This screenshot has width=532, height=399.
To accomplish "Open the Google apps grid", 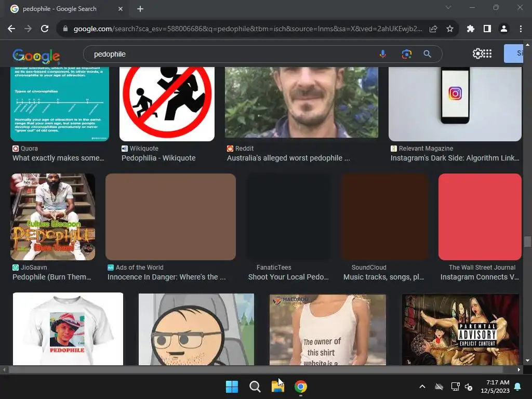I will click(487, 54).
